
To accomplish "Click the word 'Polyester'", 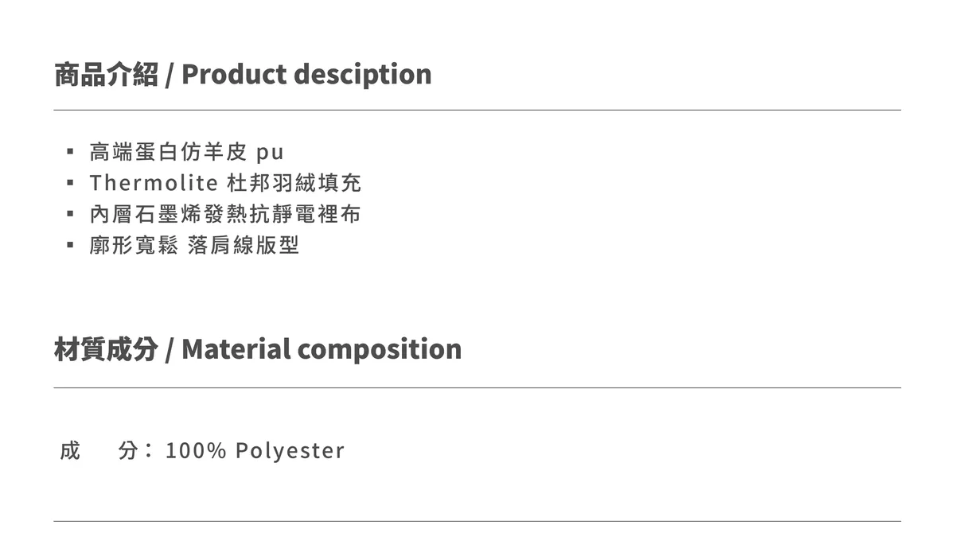I will point(290,450).
